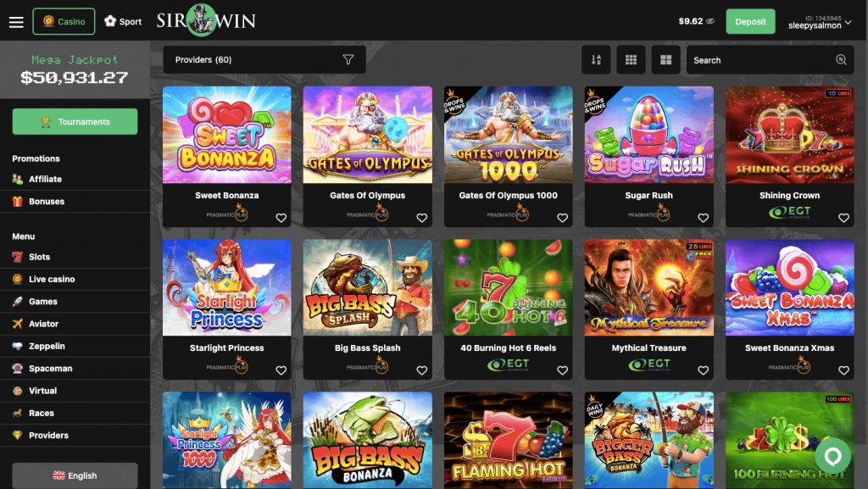868x489 pixels.
Task: Switch to large grid view icon
Action: (x=666, y=59)
